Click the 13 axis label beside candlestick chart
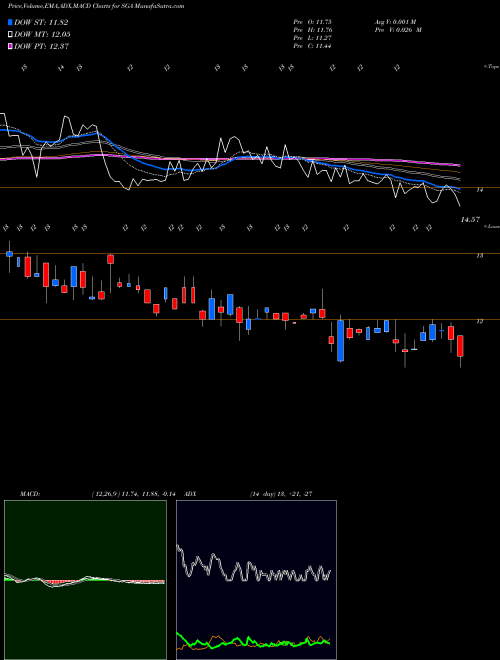Viewport: 500px width, 660px height. [480, 255]
